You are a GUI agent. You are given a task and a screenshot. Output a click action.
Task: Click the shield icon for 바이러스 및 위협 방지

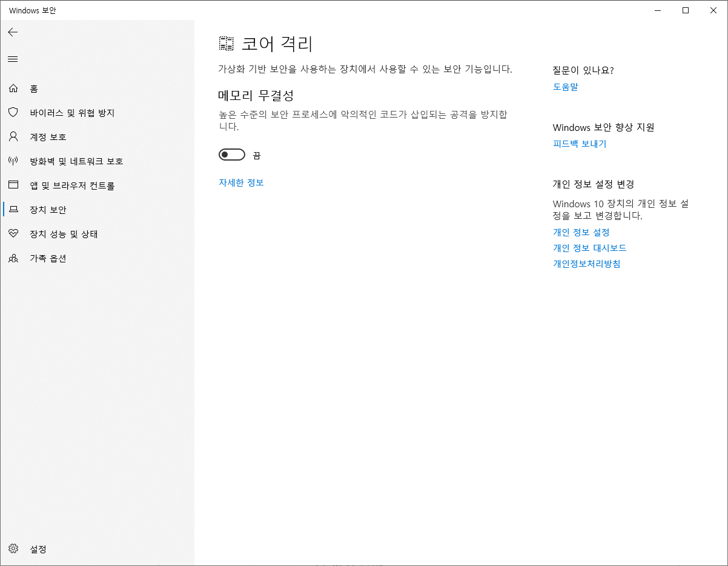coord(13,113)
